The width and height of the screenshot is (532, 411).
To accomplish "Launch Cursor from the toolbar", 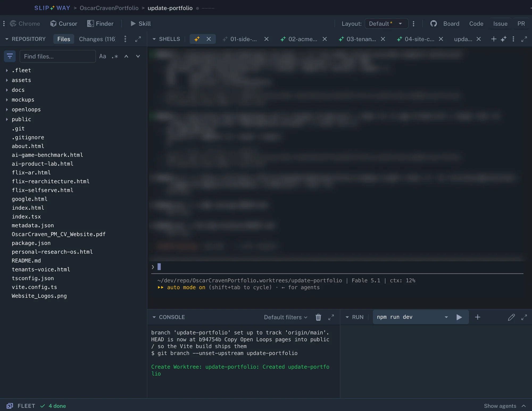I will point(64,24).
